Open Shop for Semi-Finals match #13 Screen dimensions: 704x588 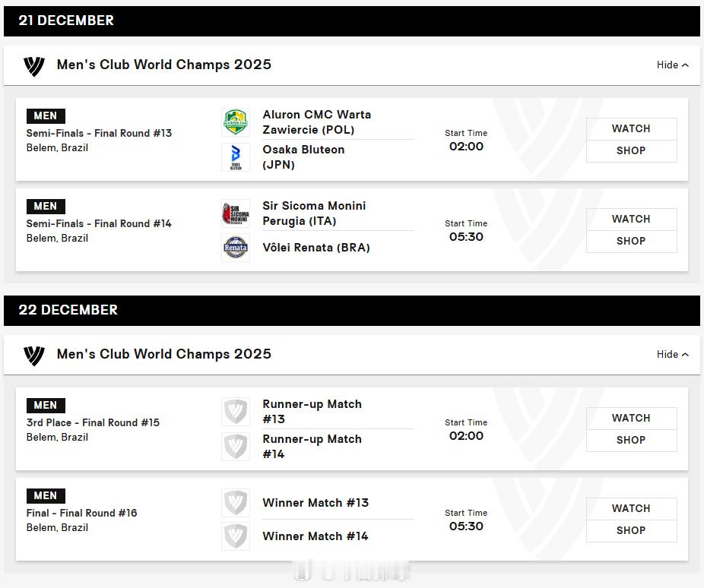(631, 151)
